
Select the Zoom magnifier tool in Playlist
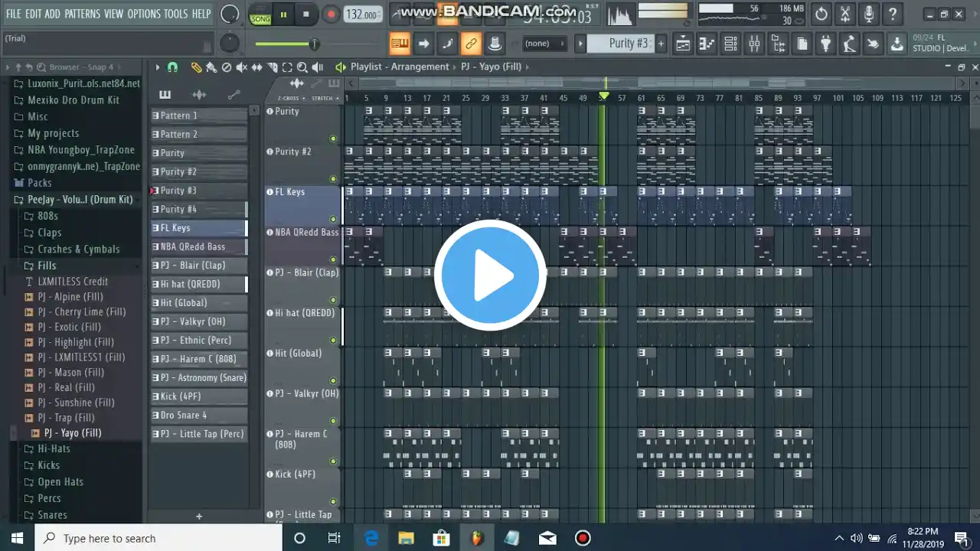(302, 67)
